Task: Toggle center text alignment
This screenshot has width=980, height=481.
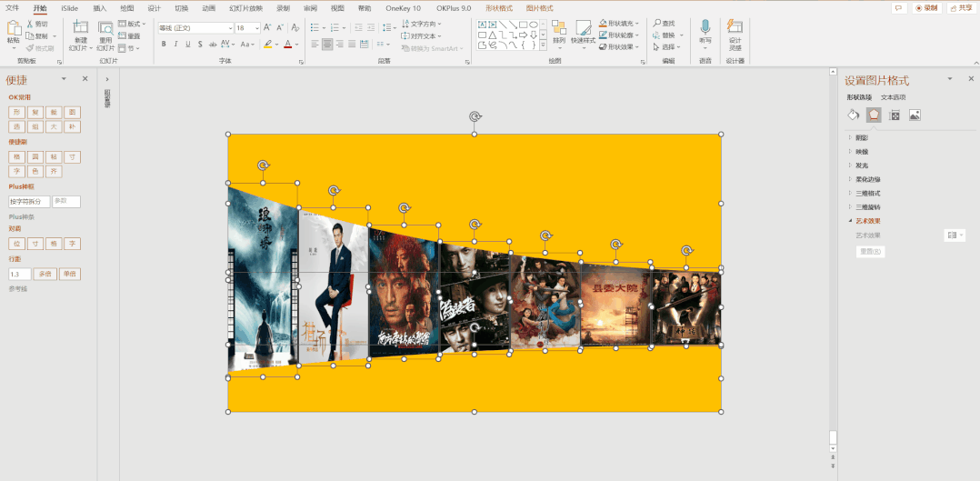Action: pyautogui.click(x=327, y=45)
